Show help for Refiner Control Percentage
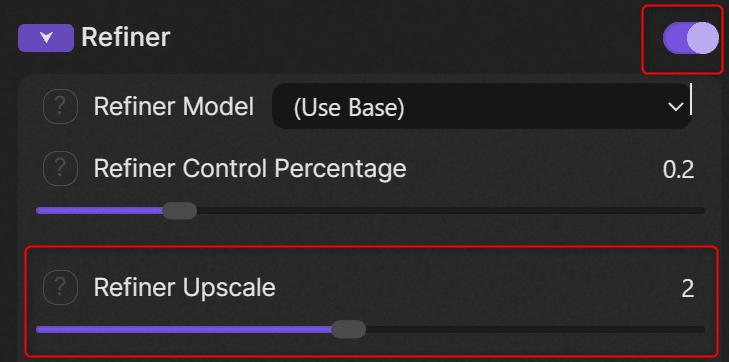This screenshot has width=729, height=362. point(60,168)
